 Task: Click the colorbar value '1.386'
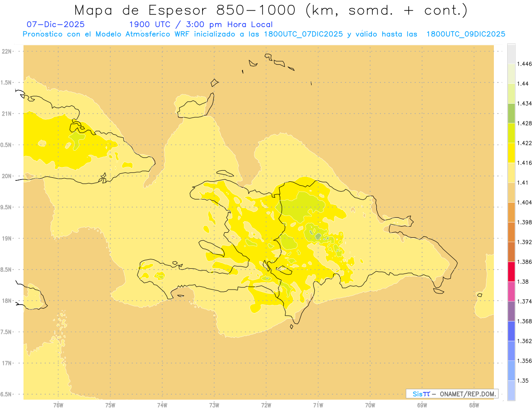[524, 262]
